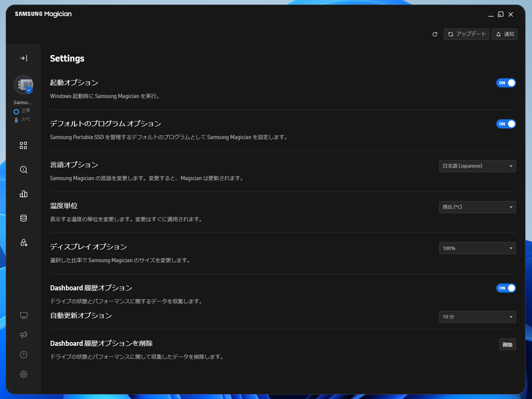Click the Samsung Magician logo title
The image size is (532, 399).
click(43, 14)
